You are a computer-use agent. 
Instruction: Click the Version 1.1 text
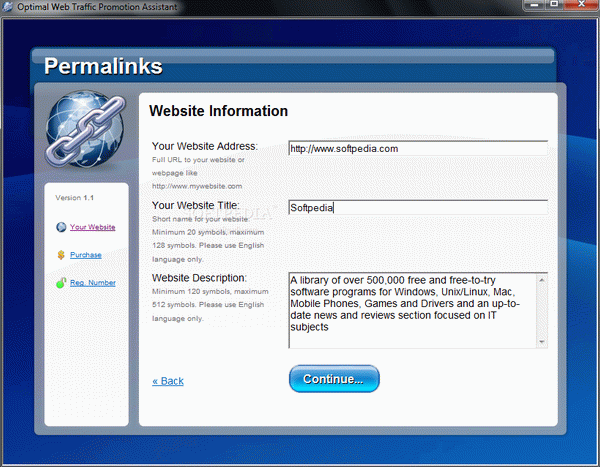(x=75, y=198)
